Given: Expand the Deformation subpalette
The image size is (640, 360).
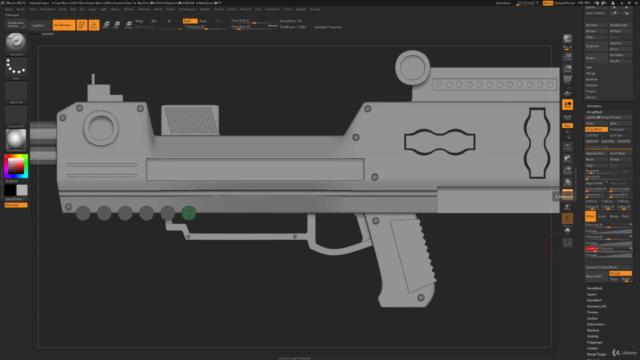Looking at the screenshot, I should 596,324.
